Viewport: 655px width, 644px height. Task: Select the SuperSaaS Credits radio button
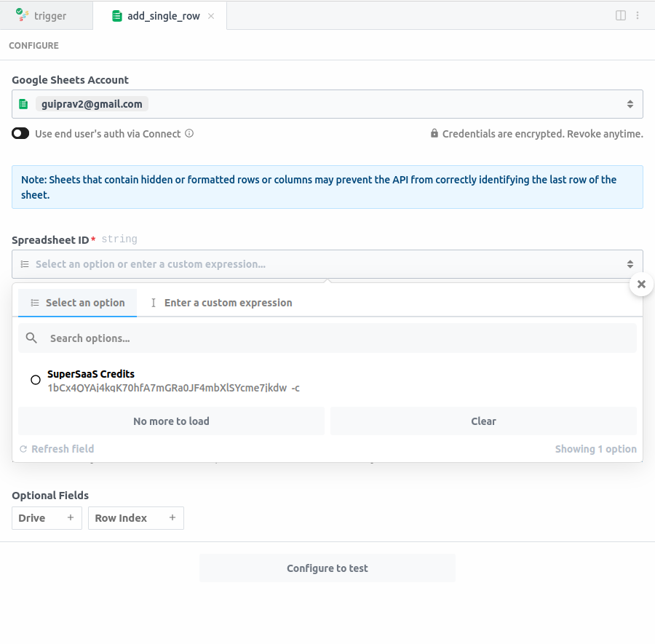[x=35, y=380]
